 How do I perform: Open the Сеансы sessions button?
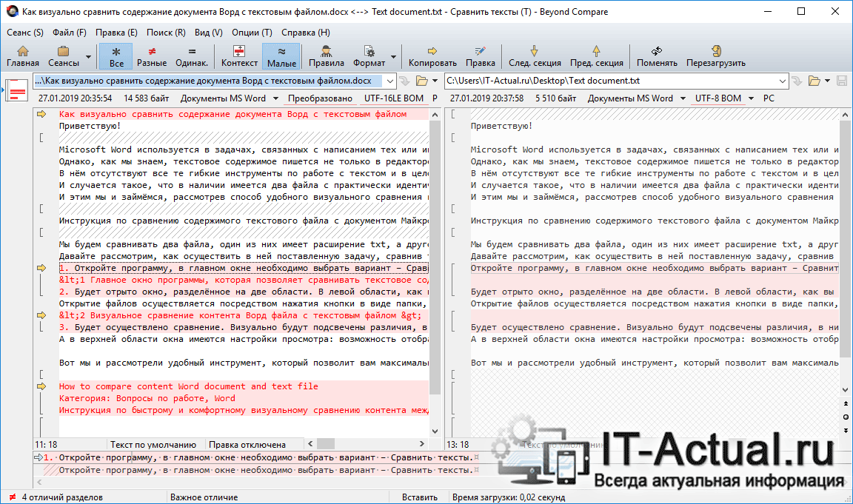(x=63, y=56)
